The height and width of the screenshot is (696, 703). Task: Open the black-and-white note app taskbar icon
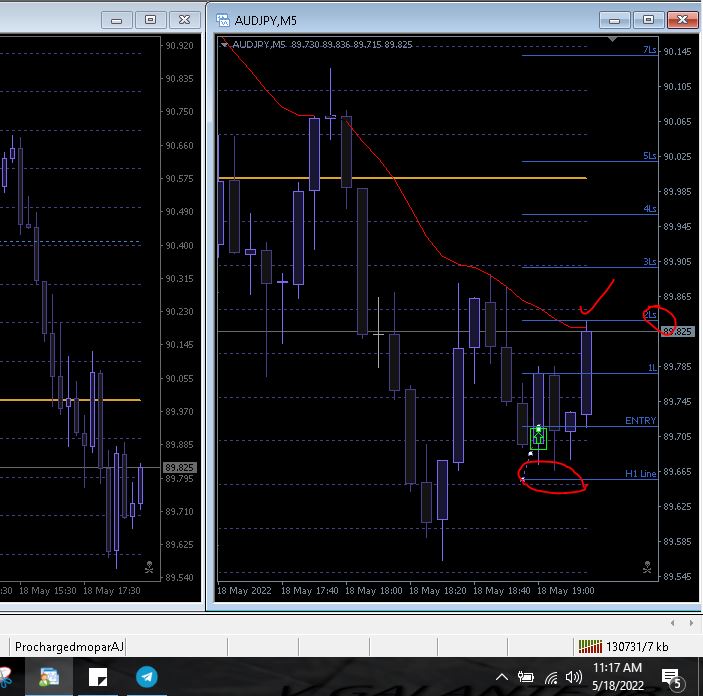98,677
